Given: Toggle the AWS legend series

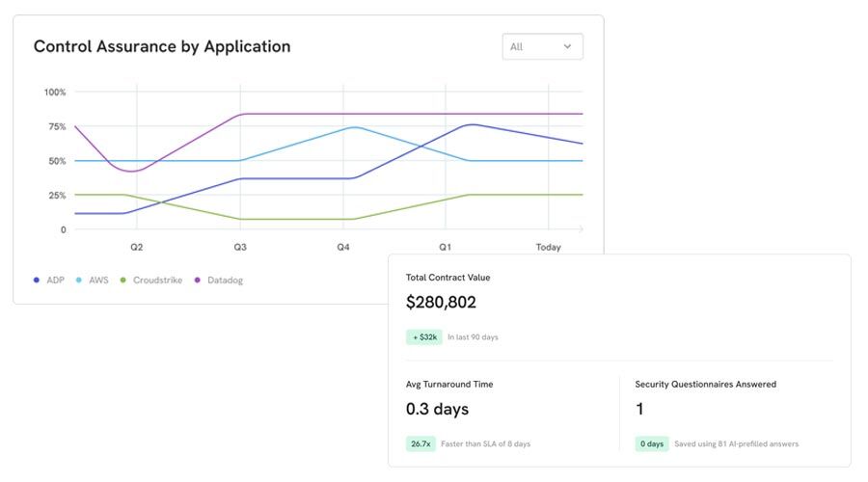Looking at the screenshot, I should click(93, 280).
